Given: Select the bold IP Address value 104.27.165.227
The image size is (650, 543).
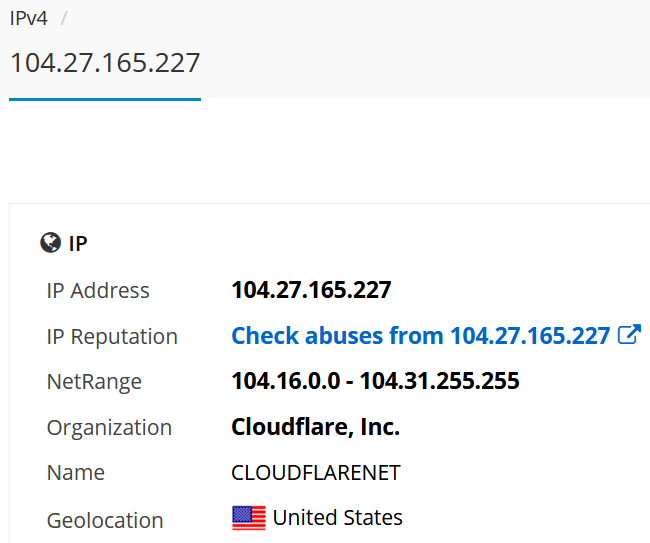Looking at the screenshot, I should [x=311, y=289].
